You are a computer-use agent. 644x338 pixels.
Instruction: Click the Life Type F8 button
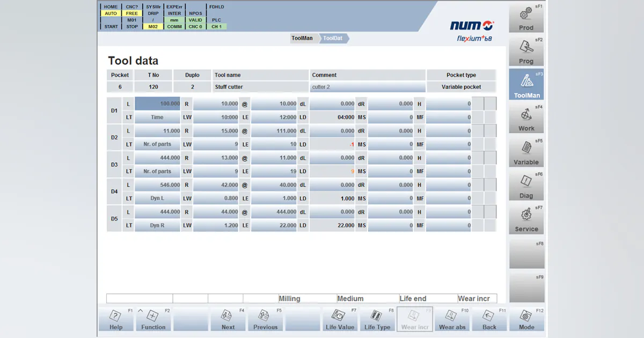click(x=377, y=320)
